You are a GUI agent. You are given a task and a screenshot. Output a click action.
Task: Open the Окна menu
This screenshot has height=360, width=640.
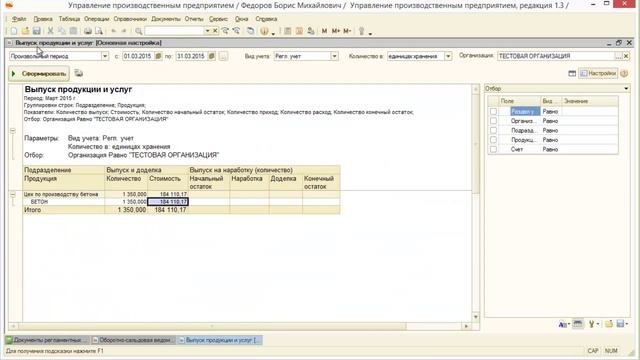pos(242,19)
